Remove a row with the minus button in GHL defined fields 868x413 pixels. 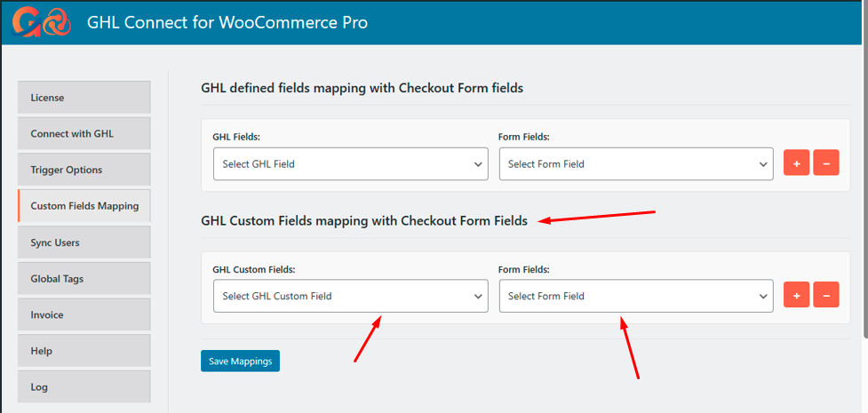(x=826, y=163)
